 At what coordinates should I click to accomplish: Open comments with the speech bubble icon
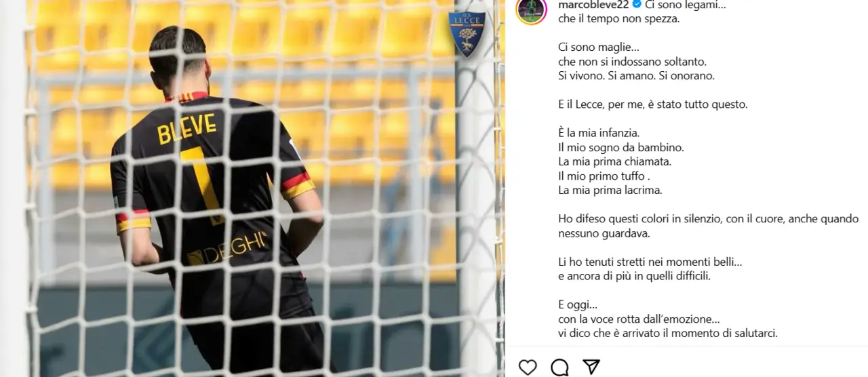559,368
